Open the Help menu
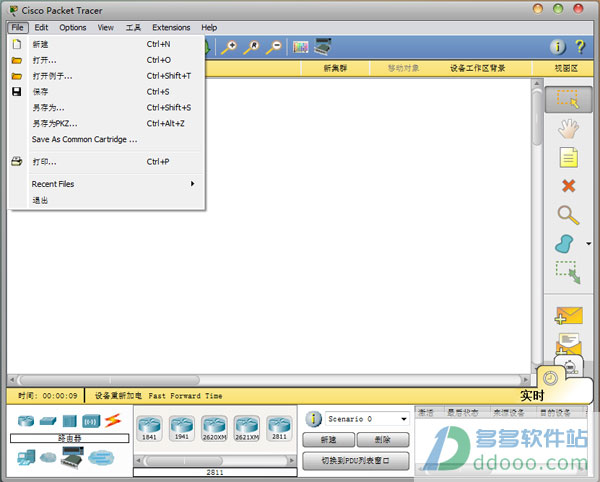The height and width of the screenshot is (482, 600). click(x=209, y=28)
